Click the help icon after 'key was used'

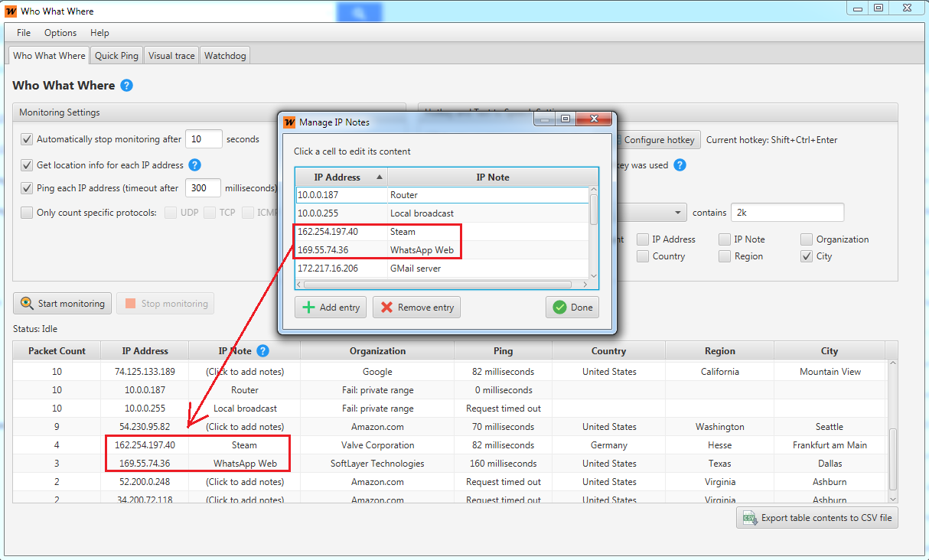point(680,164)
